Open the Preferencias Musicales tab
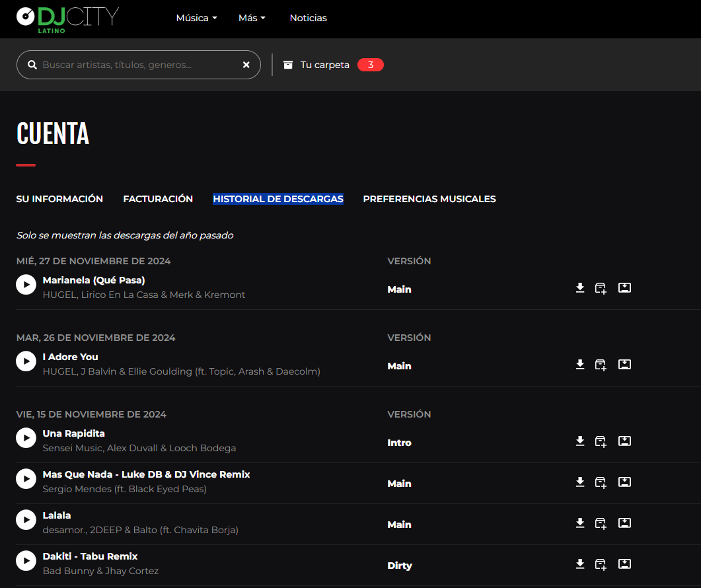The width and height of the screenshot is (701, 588). [x=429, y=199]
